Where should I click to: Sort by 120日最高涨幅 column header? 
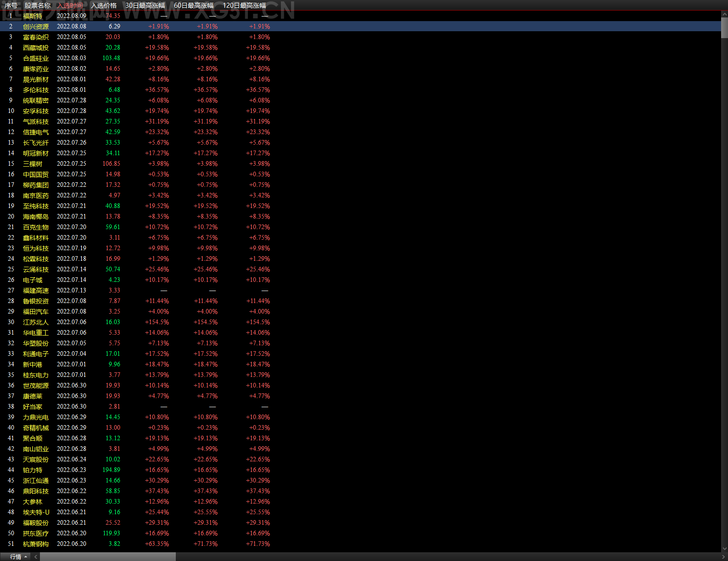tap(244, 6)
